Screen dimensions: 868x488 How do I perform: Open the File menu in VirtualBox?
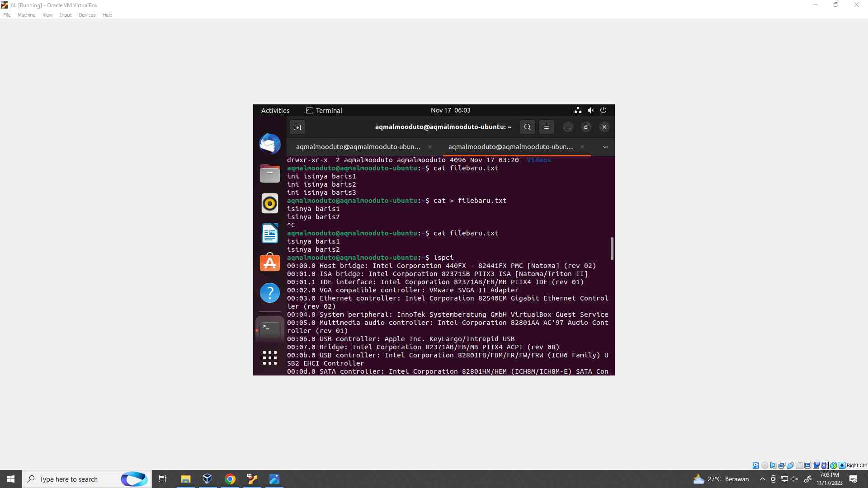coord(7,15)
